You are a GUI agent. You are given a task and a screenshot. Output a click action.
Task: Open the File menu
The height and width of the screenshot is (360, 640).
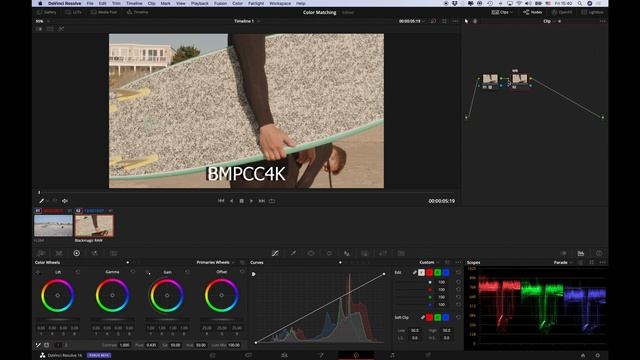tap(90, 3)
